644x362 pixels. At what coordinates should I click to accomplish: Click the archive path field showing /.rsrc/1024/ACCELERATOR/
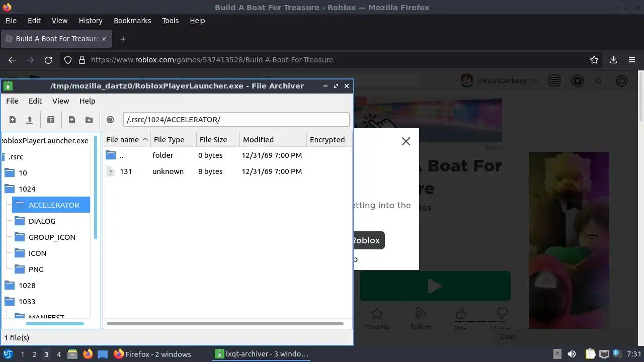point(236,120)
